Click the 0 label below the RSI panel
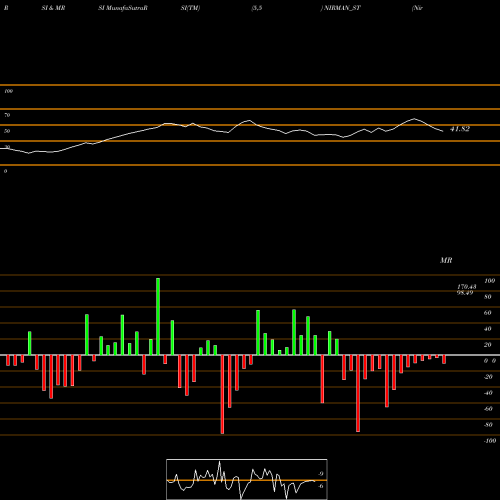Image resolution: width=500 pixels, height=500 pixels. (5, 171)
